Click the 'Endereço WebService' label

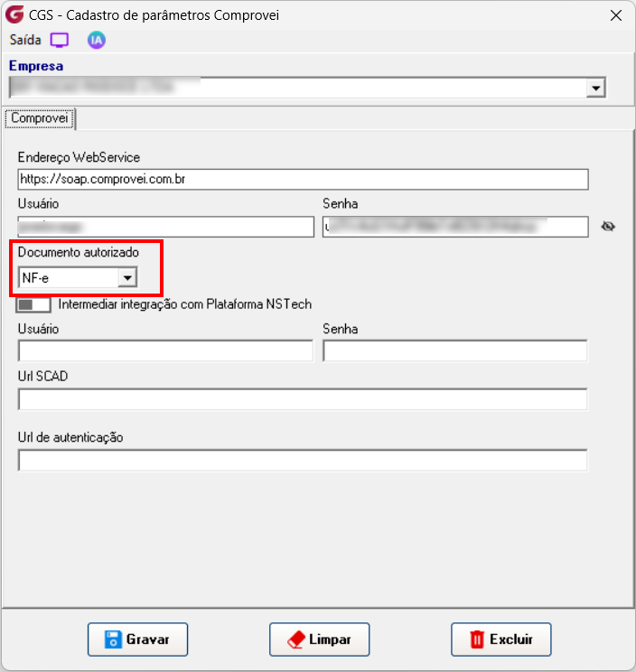coord(79,157)
